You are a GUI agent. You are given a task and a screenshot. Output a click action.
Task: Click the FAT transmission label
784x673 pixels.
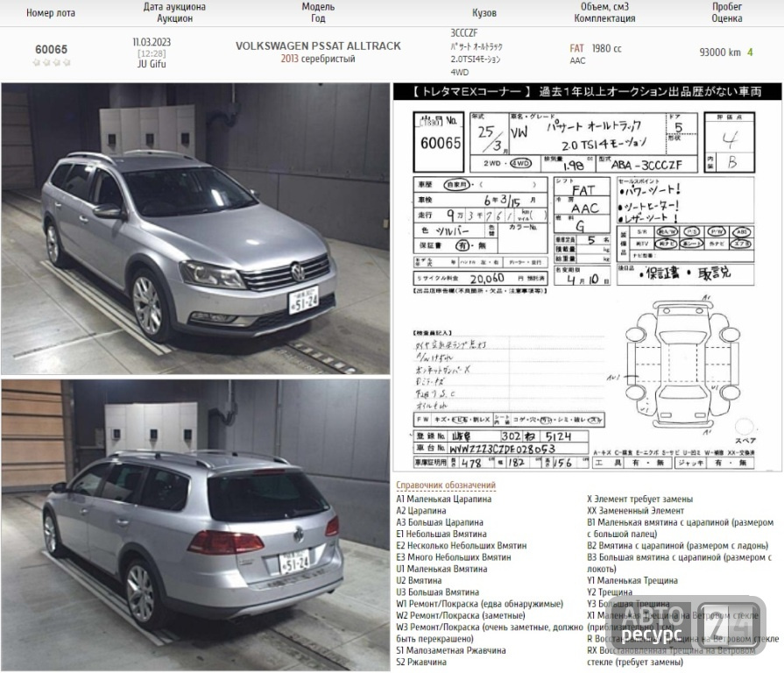(576, 48)
